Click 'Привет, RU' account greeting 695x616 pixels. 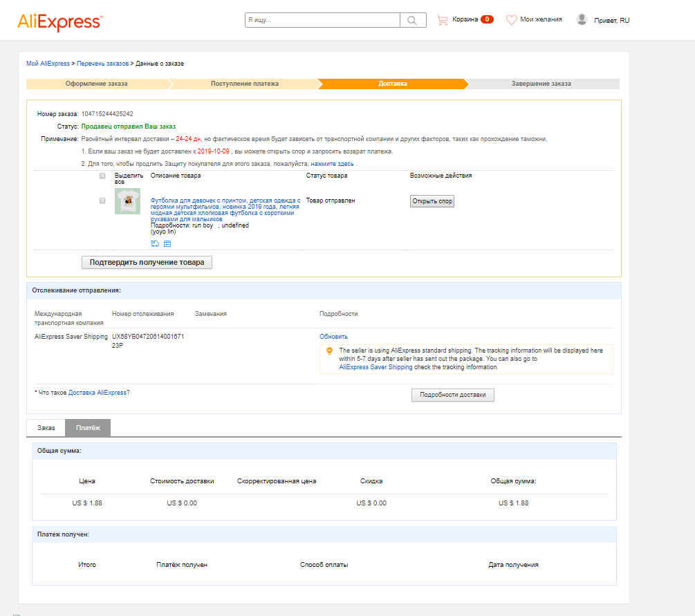click(612, 20)
